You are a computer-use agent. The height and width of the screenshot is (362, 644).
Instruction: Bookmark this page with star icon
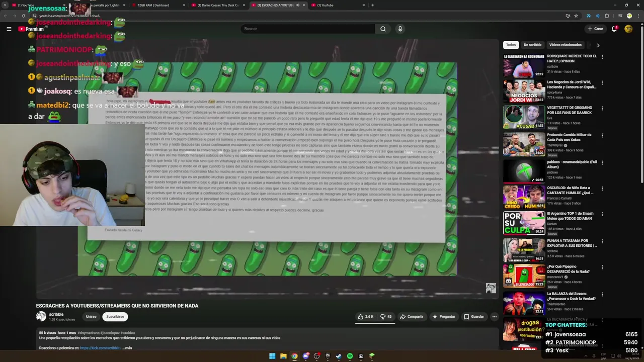576,16
